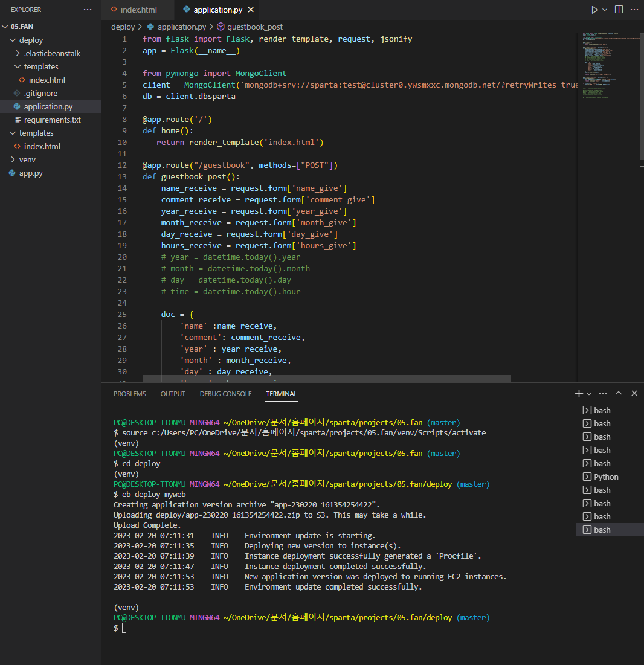Click the terminal input prompt cursor
644x665 pixels.
(x=124, y=628)
